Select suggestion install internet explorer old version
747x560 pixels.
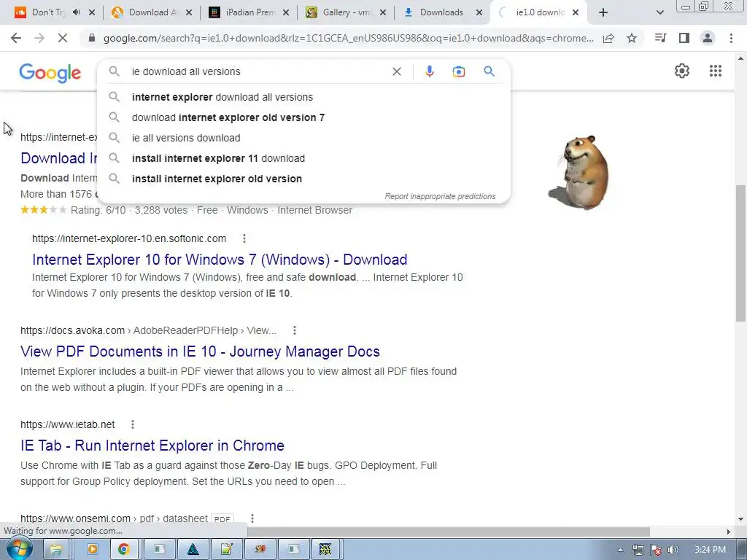(x=303, y=179)
